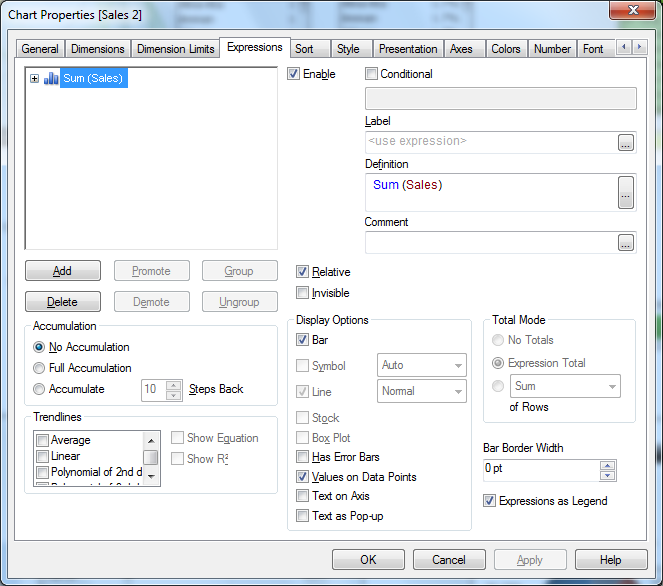Switch to the Presentation tab
663x586 pixels.
(x=408, y=49)
